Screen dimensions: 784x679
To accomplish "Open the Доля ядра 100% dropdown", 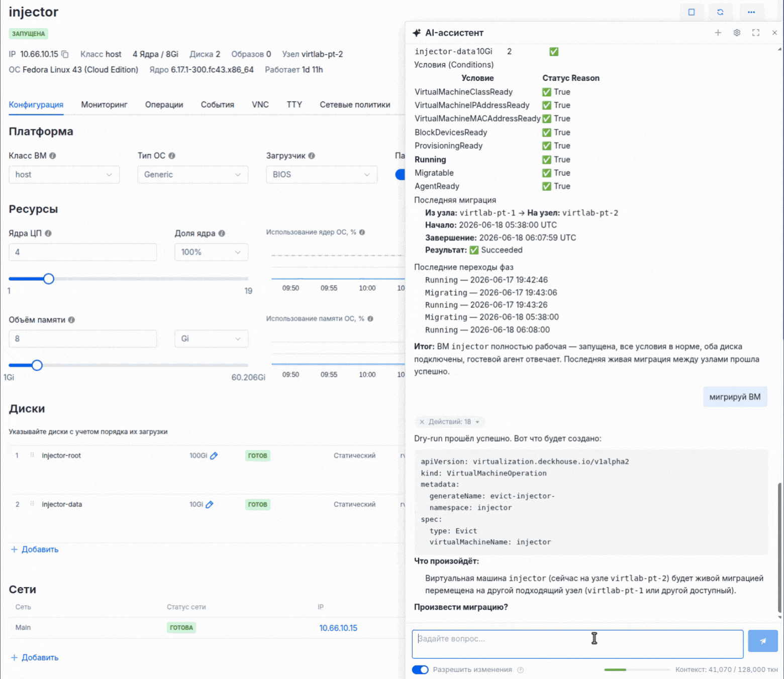I will pos(211,252).
